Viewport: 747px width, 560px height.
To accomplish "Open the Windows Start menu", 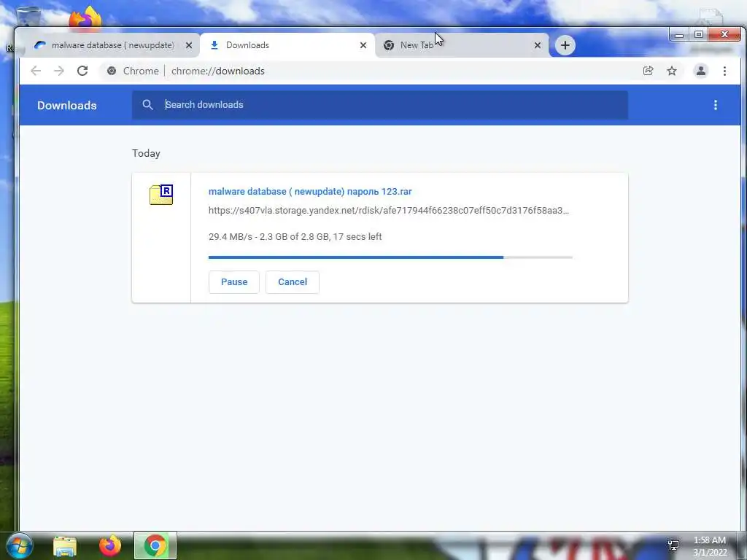I will (x=19, y=545).
